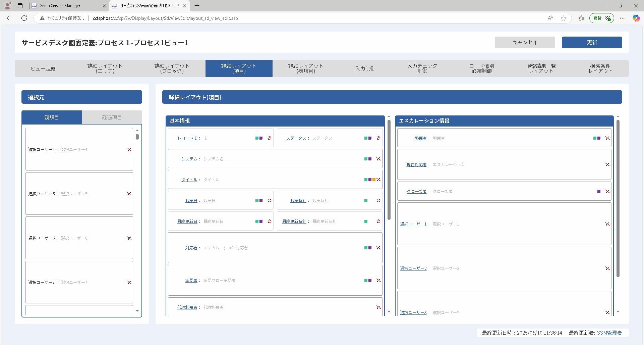Screen dimensions: 644x345
Task: Click the キャンセル button
Action: [525, 43]
